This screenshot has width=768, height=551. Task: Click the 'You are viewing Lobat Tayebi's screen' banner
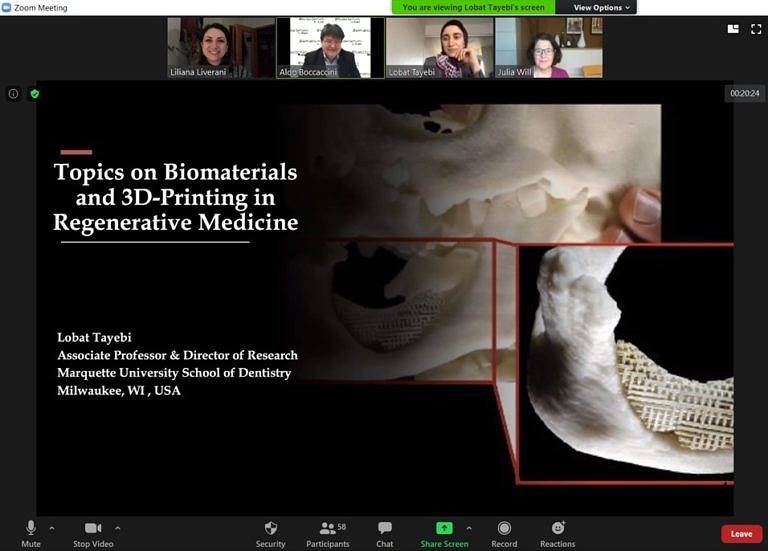[x=473, y=7]
